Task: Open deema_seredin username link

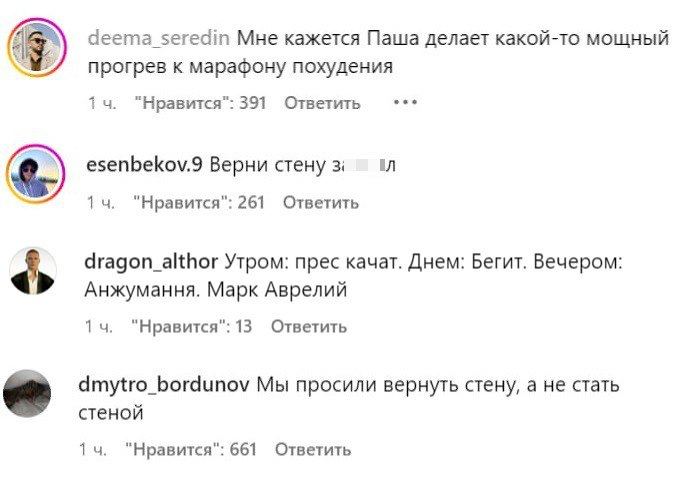Action: [x=159, y=39]
